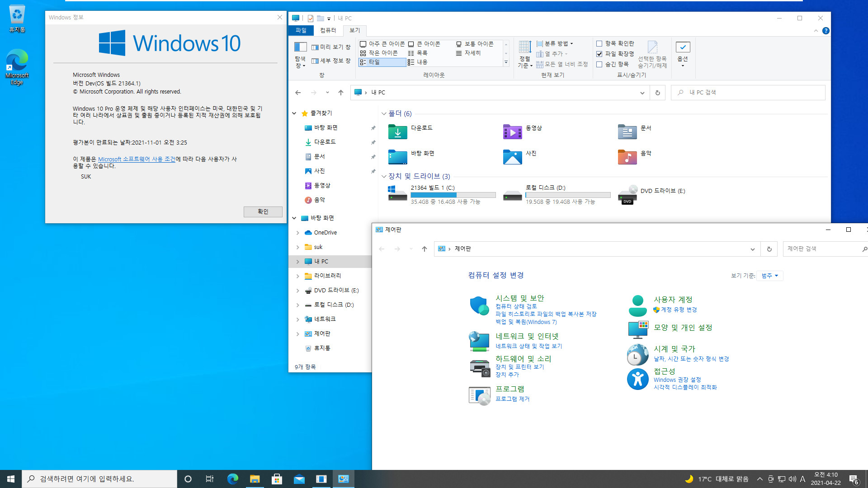Open the 바탕 화면 folder icon in 내 PC
Viewport: 868px width, 488px height.
pyautogui.click(x=398, y=157)
